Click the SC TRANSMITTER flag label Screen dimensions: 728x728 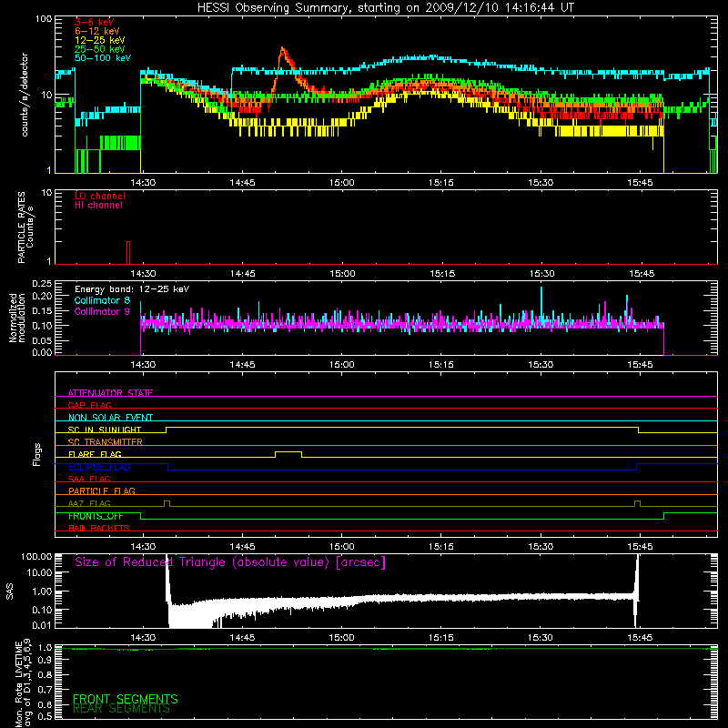(x=106, y=442)
